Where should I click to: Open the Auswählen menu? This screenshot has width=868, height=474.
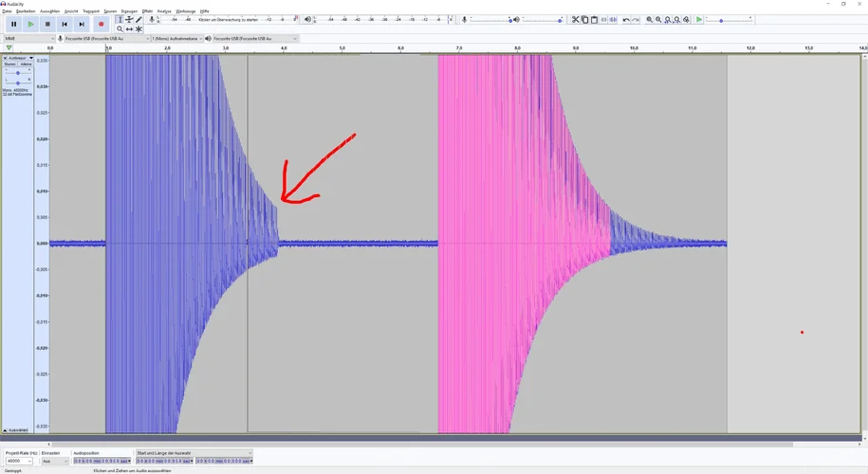pos(50,11)
